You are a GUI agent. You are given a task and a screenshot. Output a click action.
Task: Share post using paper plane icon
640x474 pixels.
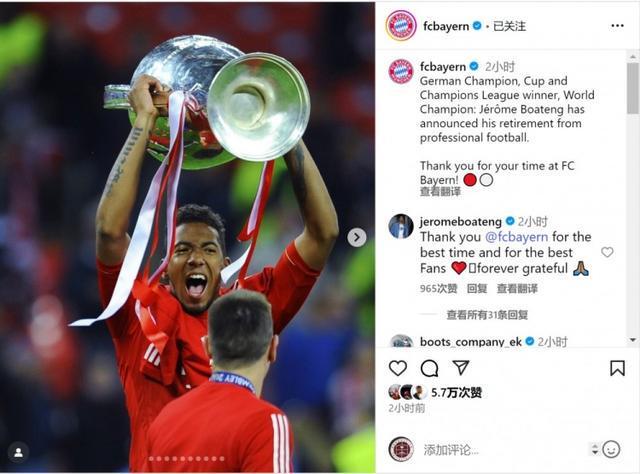click(x=461, y=368)
